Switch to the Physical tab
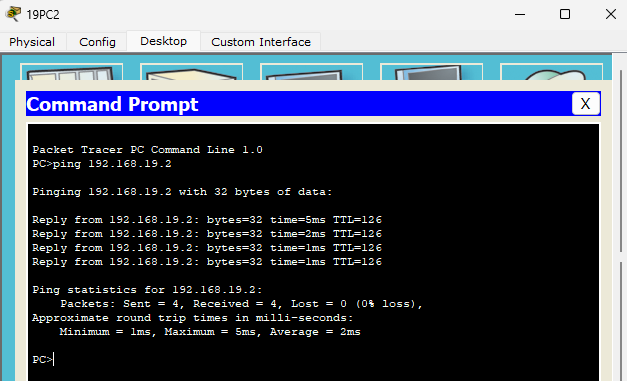627x381 pixels. pos(32,42)
